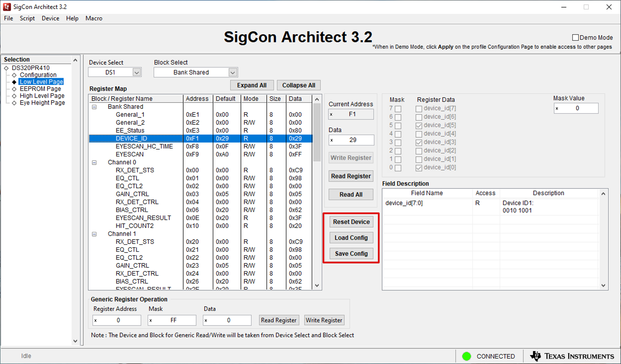This screenshot has width=621, height=364.
Task: Select the GAIN_CTRL row at address 0x03
Action: [x=201, y=194]
